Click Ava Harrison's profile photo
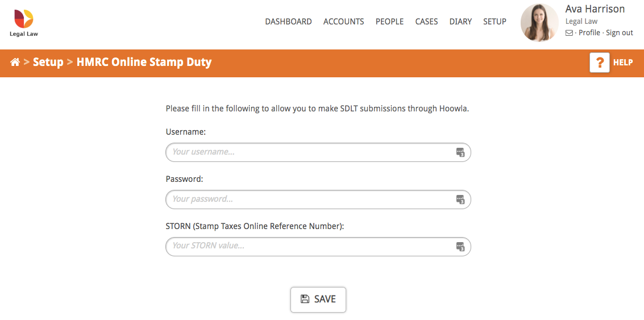Image resolution: width=644 pixels, height=320 pixels. (x=539, y=23)
